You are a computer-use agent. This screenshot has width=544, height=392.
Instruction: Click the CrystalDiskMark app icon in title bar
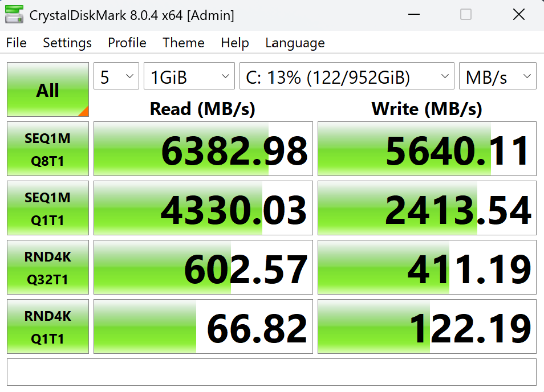(14, 15)
